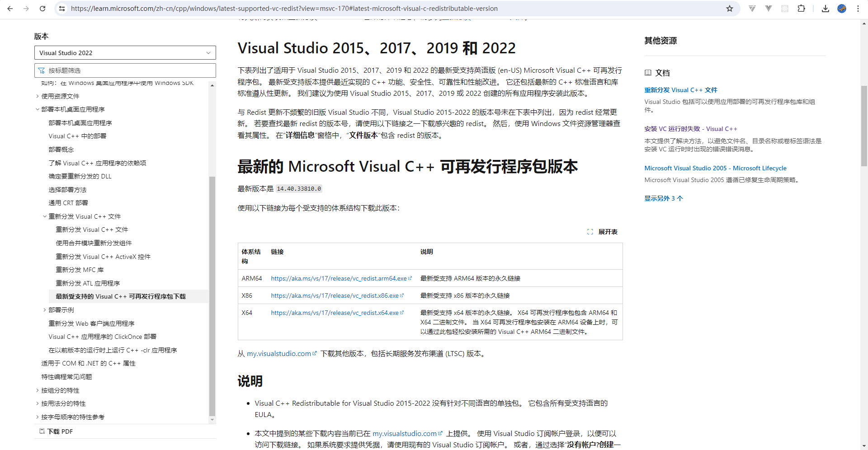Screen dimensions: 868x450
Task: Open 了解 Visual C++ 应用程序的依赖项
Action: pyautogui.click(x=97, y=163)
